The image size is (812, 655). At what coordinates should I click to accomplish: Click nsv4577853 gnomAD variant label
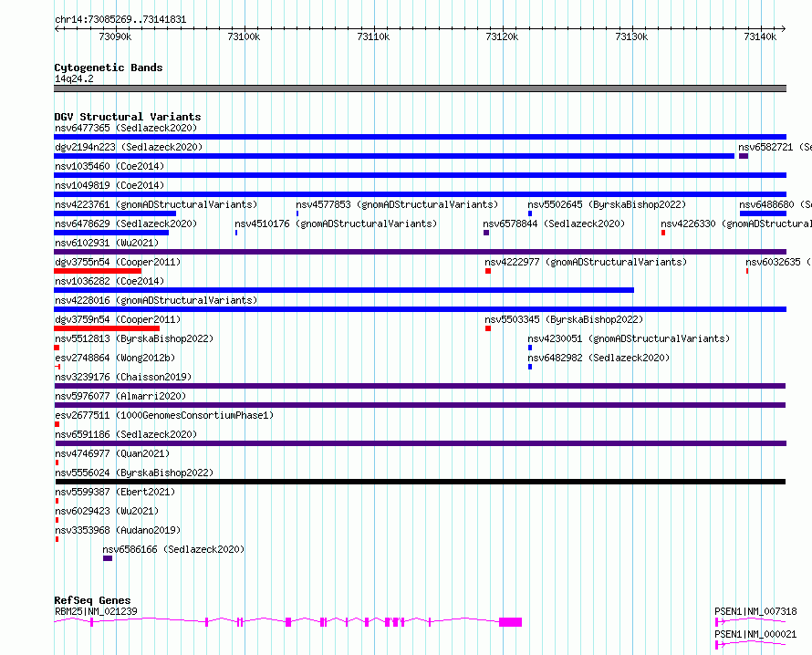coord(397,204)
